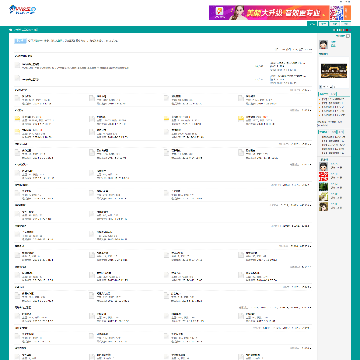Open the QR code on the banner ad
Viewport: 360px width, 360px height.
pos(336,13)
